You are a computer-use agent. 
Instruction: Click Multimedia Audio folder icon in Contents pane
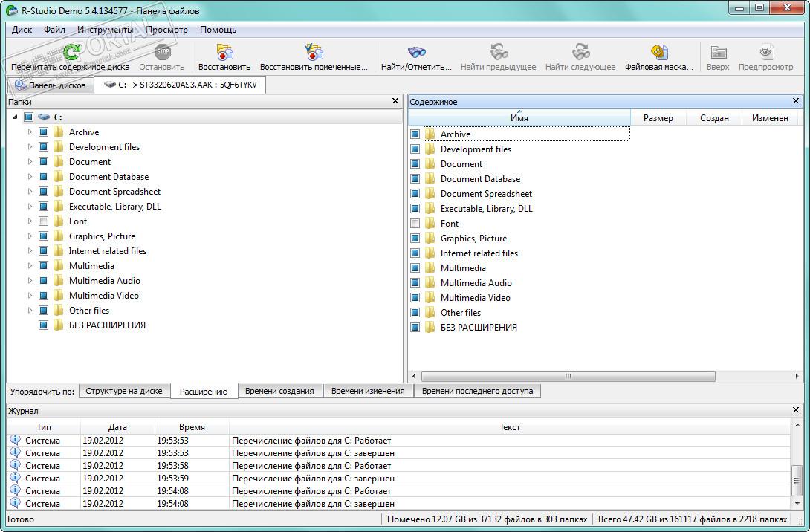pyautogui.click(x=430, y=283)
